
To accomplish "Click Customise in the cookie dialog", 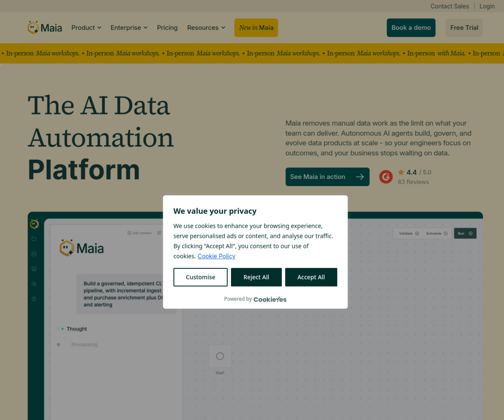I will click(x=201, y=277).
